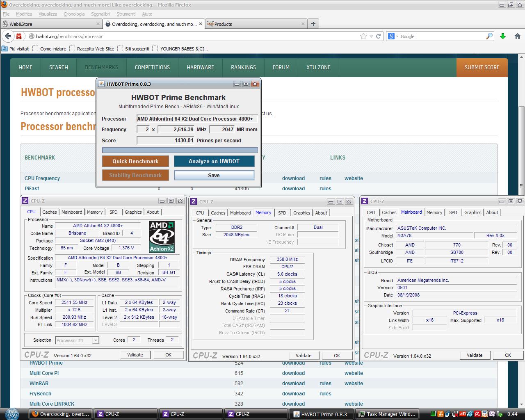The height and width of the screenshot is (420, 525).
Task: Click the green tray icon at tray start
Action: point(433,414)
